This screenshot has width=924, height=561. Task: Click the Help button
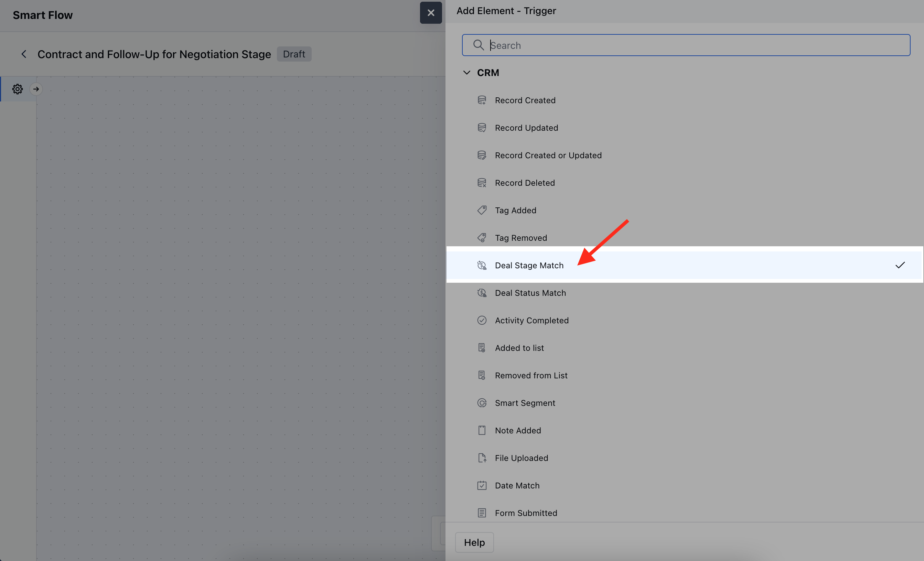(474, 542)
